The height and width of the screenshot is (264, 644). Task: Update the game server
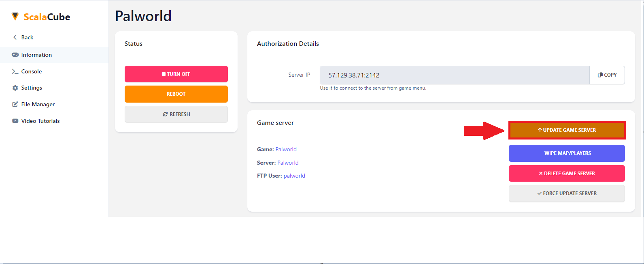tap(567, 130)
